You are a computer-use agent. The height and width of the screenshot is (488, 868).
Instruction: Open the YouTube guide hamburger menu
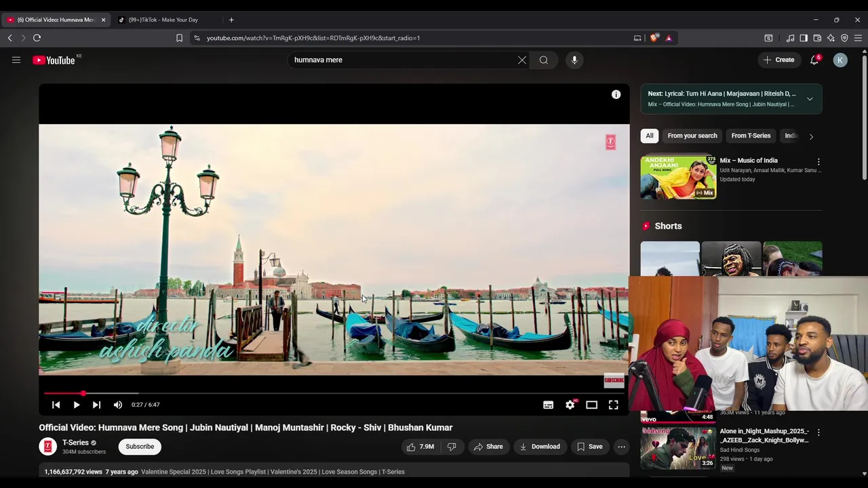[16, 60]
